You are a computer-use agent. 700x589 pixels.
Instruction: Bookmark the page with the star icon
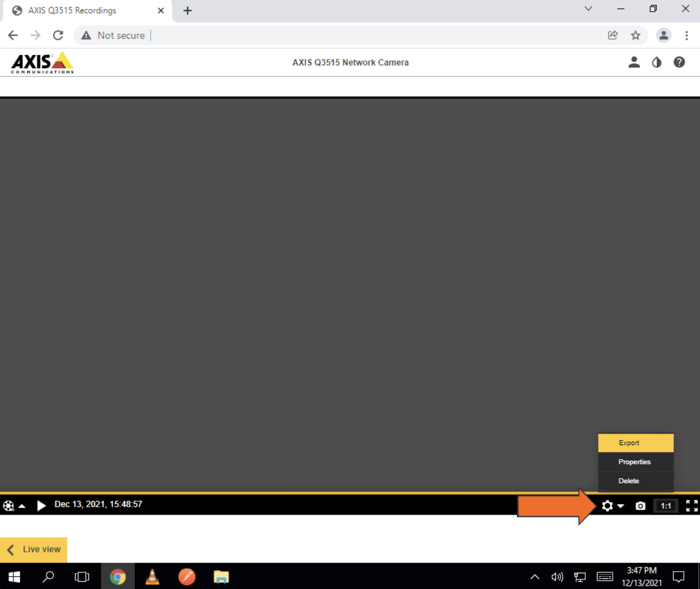coord(636,35)
